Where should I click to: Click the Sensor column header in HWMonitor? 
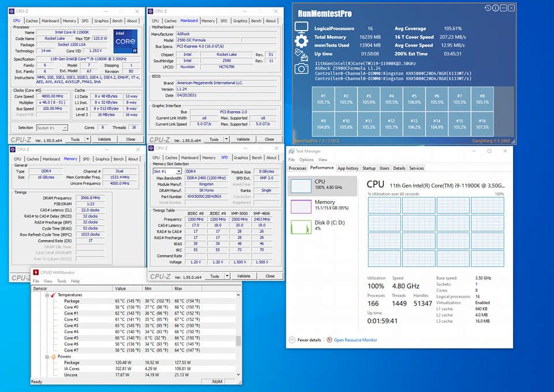pos(72,289)
